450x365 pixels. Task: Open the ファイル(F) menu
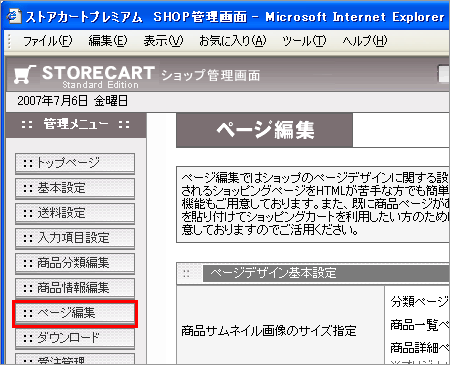[48, 41]
